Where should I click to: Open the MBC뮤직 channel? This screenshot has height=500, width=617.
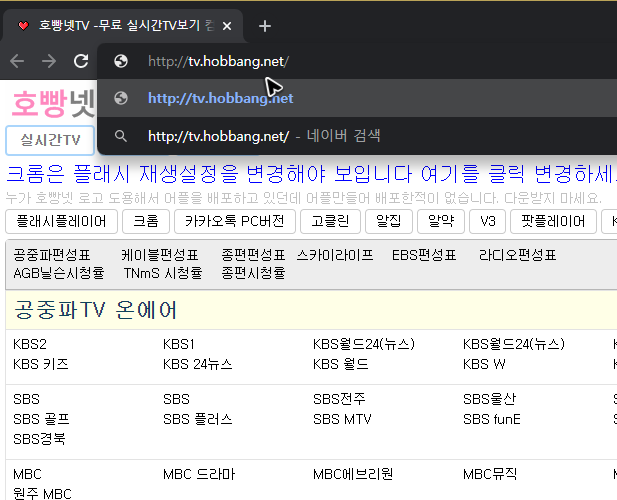click(490, 474)
